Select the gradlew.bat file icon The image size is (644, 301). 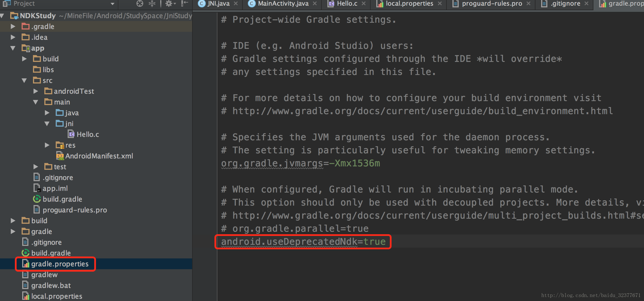coord(25,285)
